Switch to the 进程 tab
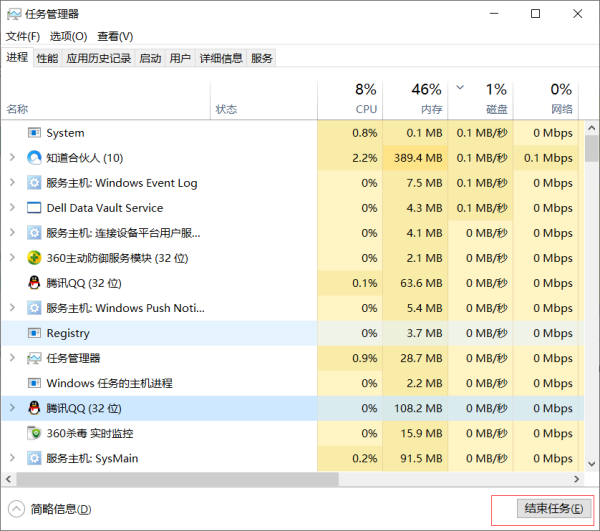Viewport: 600px width, 531px height. coord(17,57)
